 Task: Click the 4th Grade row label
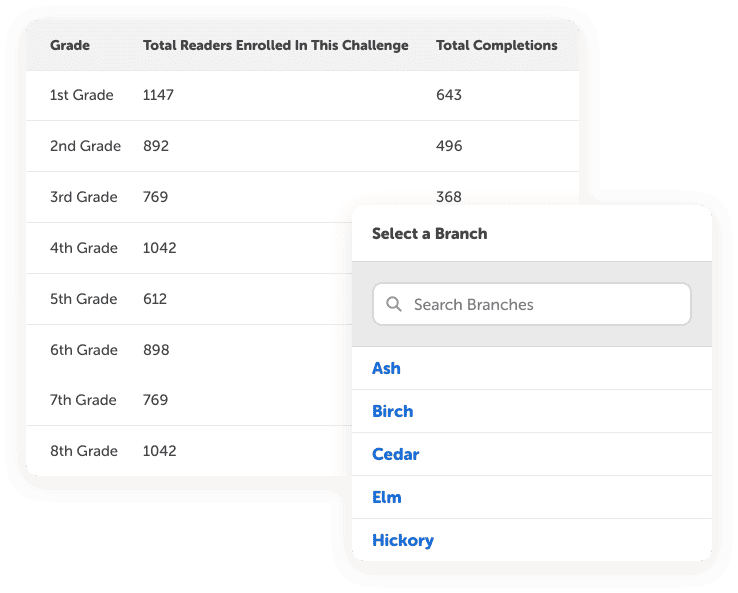84,248
